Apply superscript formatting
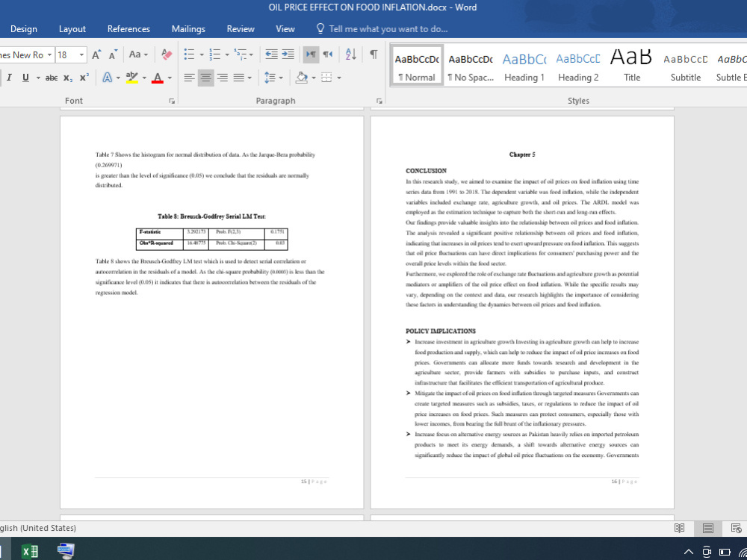Screen dimensions: 747x560 84,78
